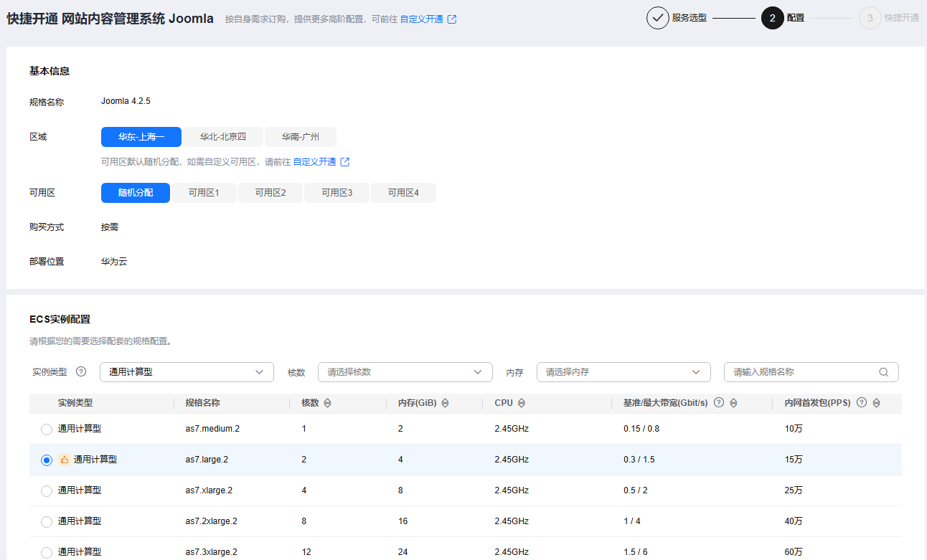Click as7.2xlarge.2 spec name cell
927x560 pixels.
pyautogui.click(x=211, y=521)
